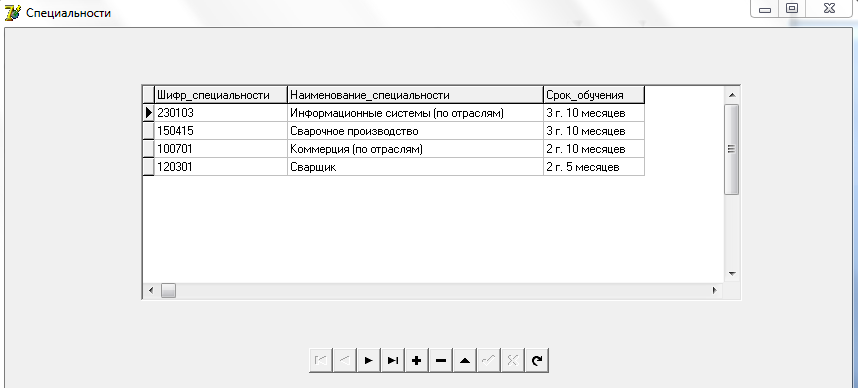Click the horizontal scrollbar left arrow
858x388 pixels.
pyautogui.click(x=151, y=291)
